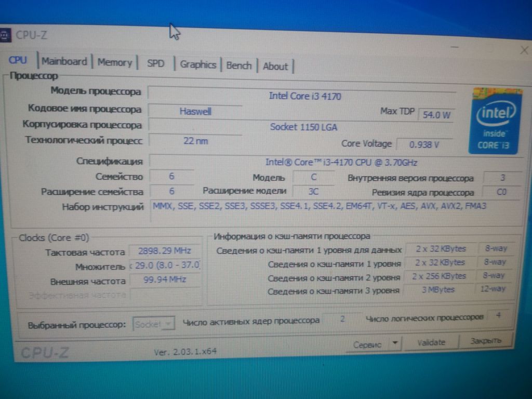This screenshot has height=399, width=532.
Task: Click the L2 cache 2 x 256 KBytes value
Action: point(439,276)
